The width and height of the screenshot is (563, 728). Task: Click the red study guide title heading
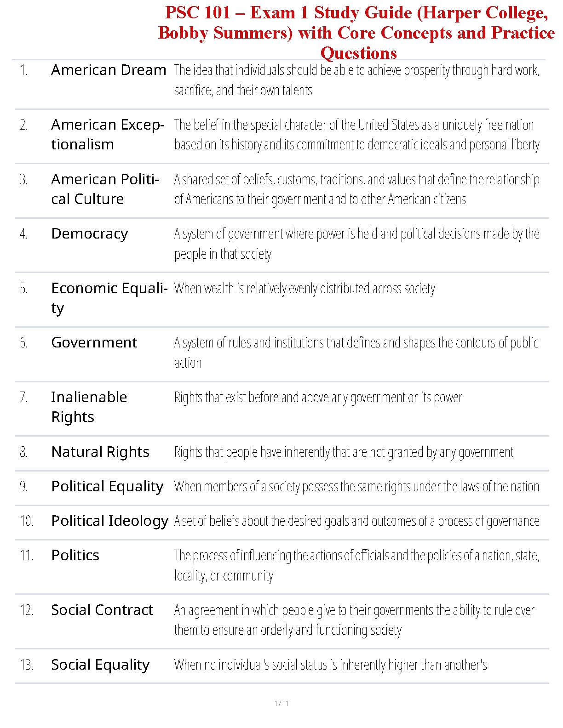coord(356,33)
